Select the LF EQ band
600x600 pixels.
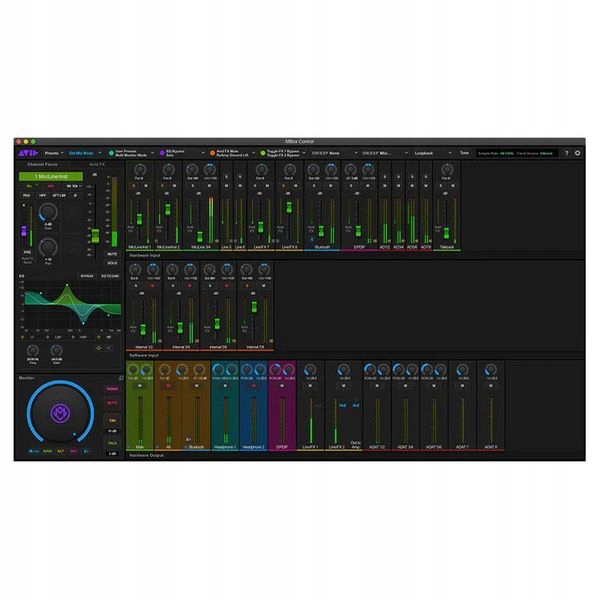[33, 337]
